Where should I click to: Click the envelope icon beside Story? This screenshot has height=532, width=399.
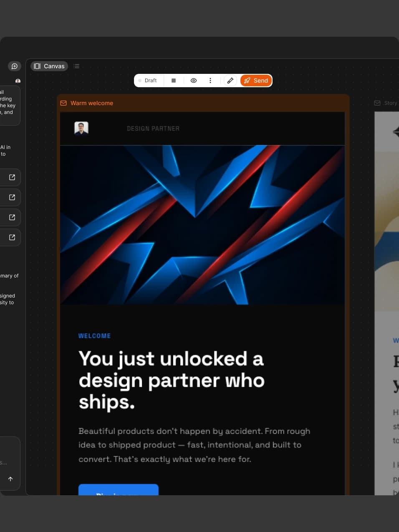click(377, 103)
